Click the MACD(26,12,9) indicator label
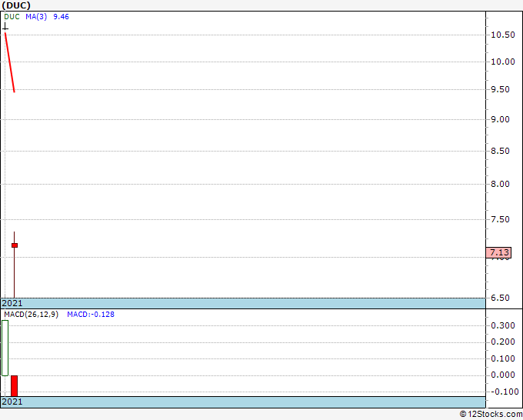The width and height of the screenshot is (523, 420). (31, 315)
